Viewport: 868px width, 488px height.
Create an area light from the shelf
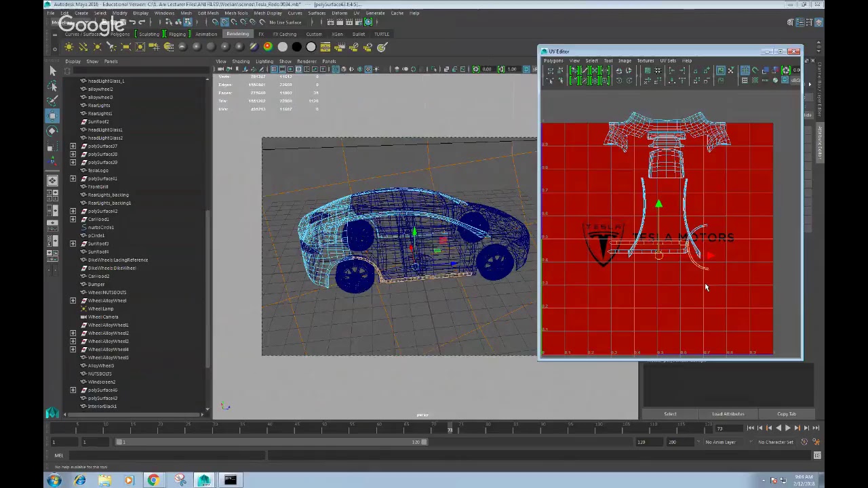pyautogui.click(x=125, y=47)
